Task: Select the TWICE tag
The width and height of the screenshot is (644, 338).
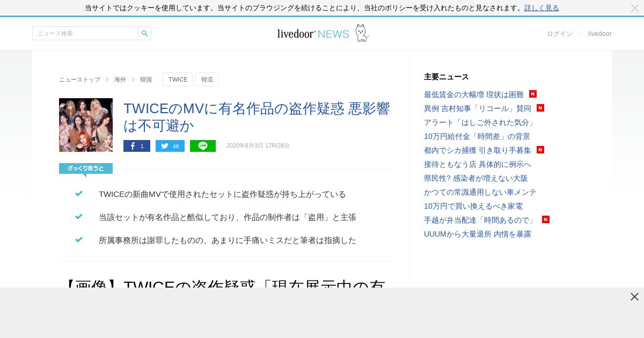Action: (178, 79)
